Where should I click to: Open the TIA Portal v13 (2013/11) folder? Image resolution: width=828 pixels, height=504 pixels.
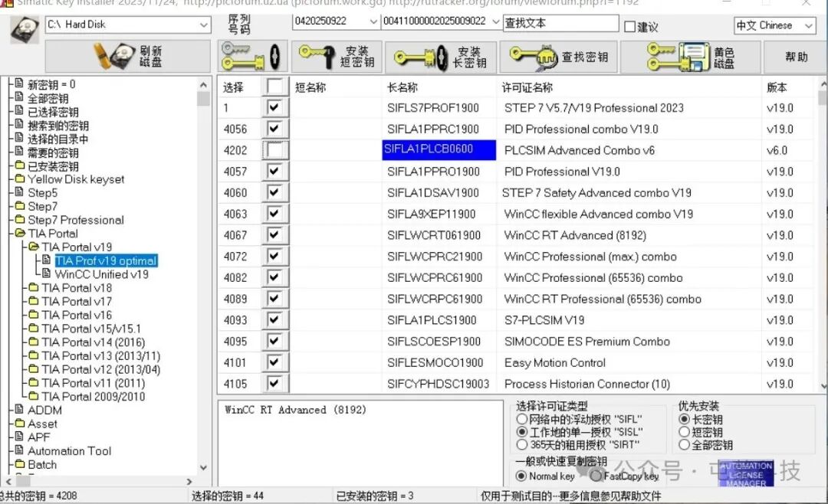100,356
